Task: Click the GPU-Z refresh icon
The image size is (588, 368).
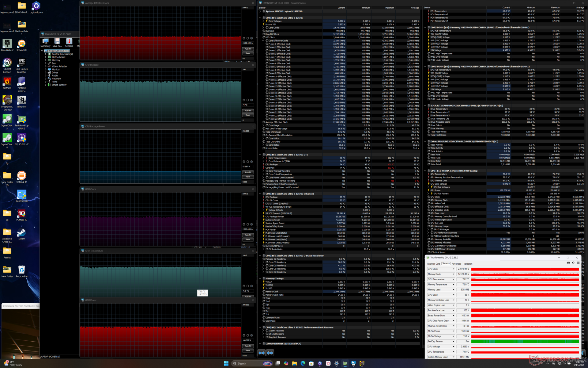Action: point(573,263)
